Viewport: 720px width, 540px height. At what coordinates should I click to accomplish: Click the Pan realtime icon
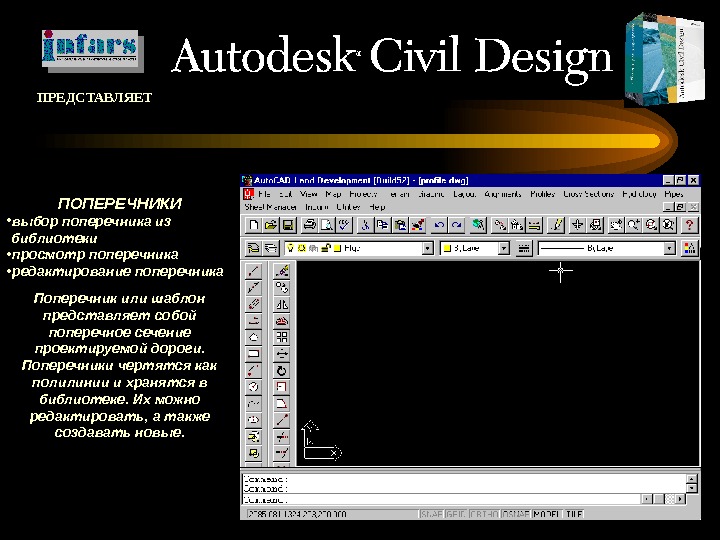click(x=616, y=225)
